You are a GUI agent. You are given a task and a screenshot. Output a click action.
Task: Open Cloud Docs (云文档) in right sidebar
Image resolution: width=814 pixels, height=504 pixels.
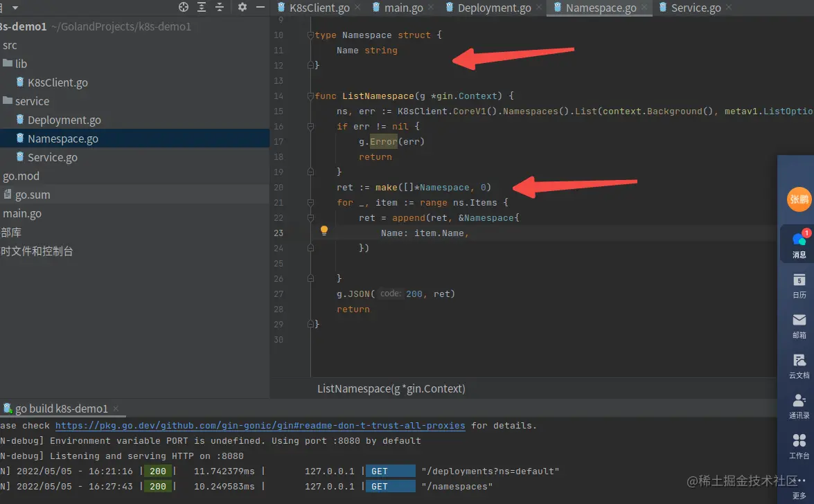click(x=799, y=366)
